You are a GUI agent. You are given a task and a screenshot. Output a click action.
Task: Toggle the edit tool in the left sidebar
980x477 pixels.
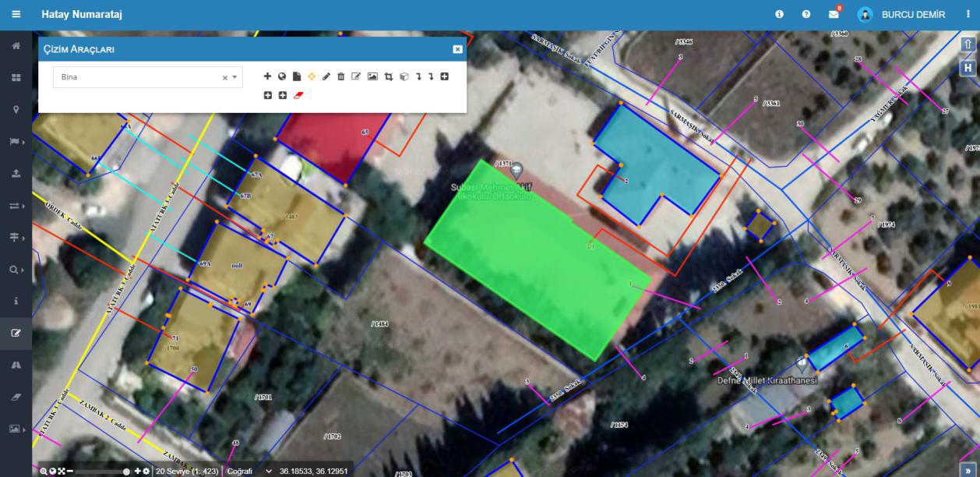coord(16,333)
